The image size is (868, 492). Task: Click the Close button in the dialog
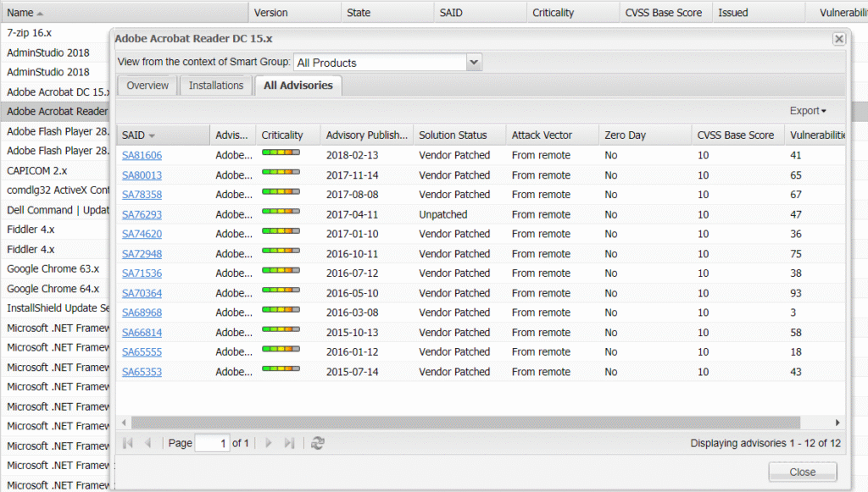coord(803,472)
